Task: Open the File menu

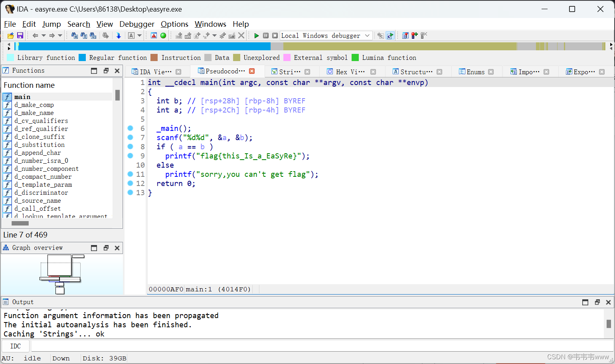Action: [10, 24]
